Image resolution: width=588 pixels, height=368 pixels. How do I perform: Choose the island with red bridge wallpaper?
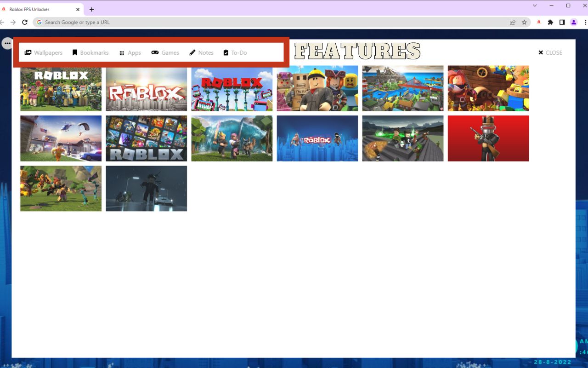coord(403,88)
